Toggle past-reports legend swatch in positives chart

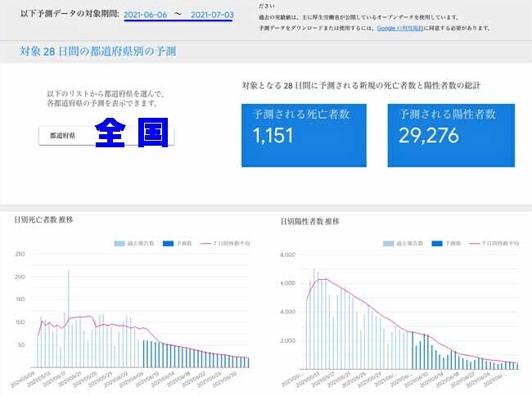(388, 244)
